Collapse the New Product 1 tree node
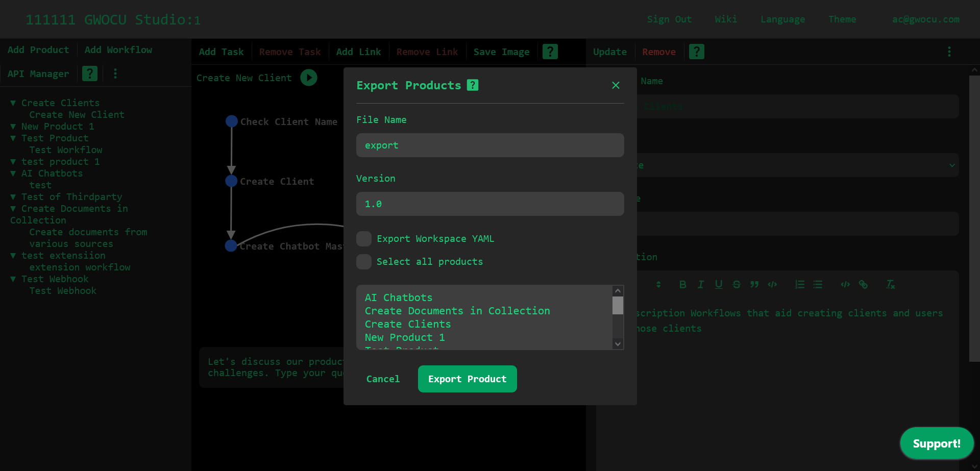Viewport: 980px width, 471px height. click(13, 127)
